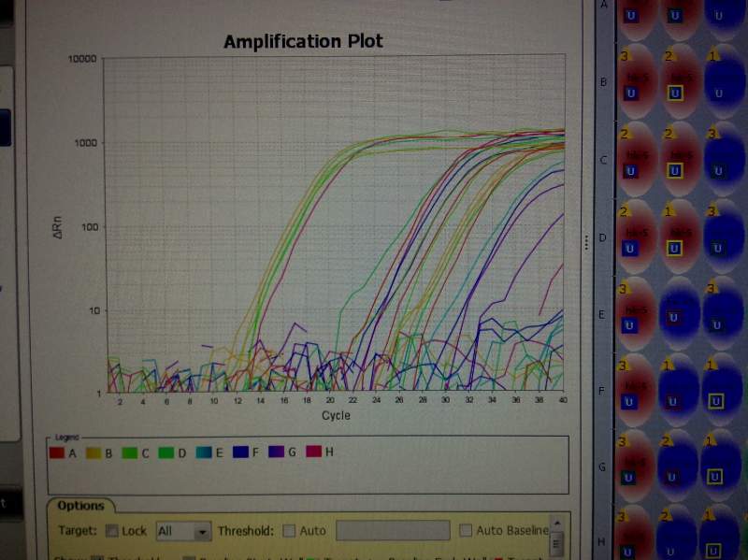Click the 40 cycle tick on the x-axis
Viewport: 748px width, 560px height.
pos(563,400)
